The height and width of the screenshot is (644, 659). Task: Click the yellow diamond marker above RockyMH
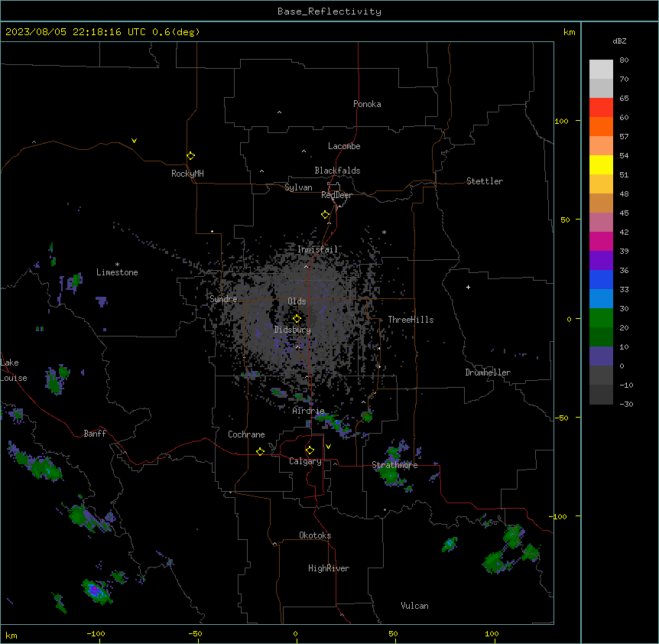click(190, 156)
